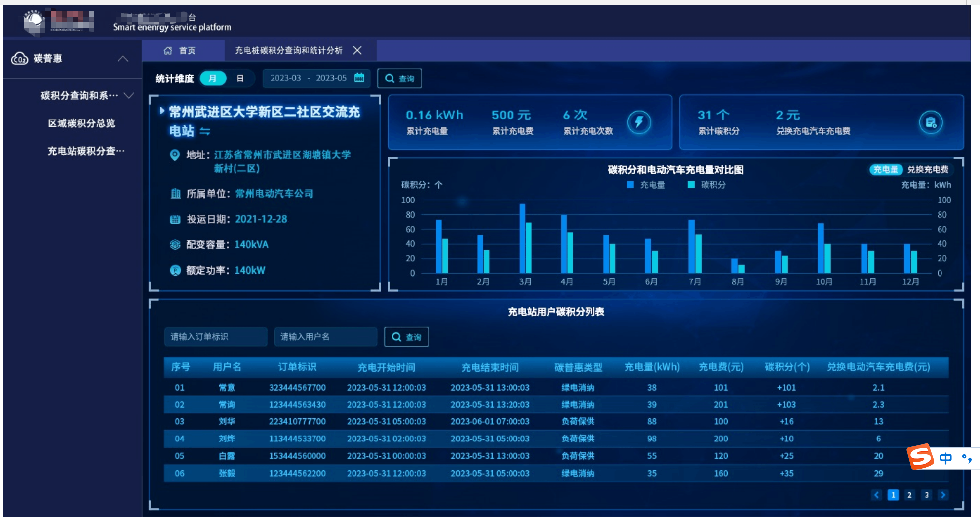Click the station switch arrows icon after 电站
This screenshot has height=520, width=980.
[205, 131]
